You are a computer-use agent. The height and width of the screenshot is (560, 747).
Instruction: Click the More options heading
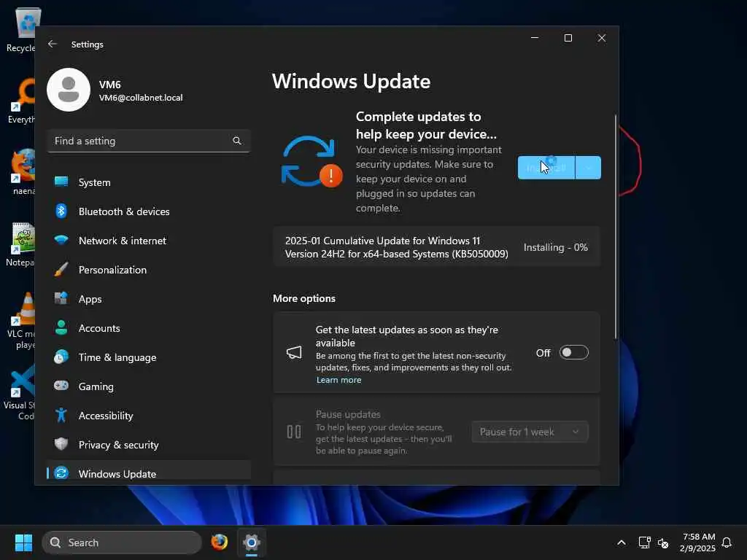pos(304,298)
